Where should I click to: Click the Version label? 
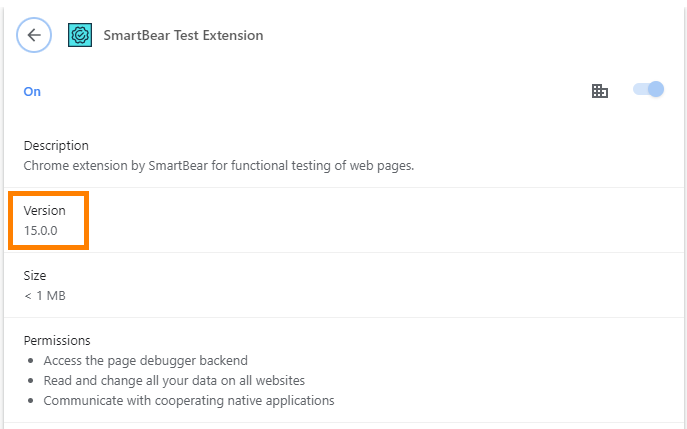pos(45,210)
